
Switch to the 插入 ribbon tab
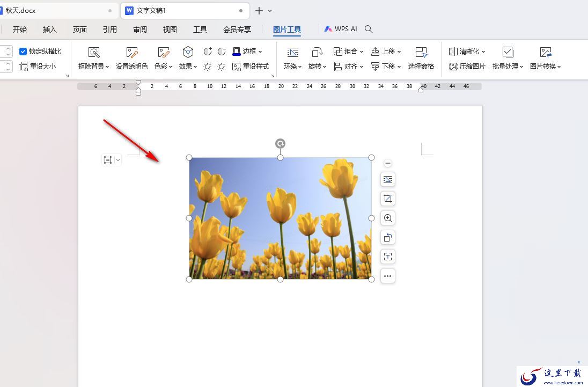pyautogui.click(x=49, y=30)
